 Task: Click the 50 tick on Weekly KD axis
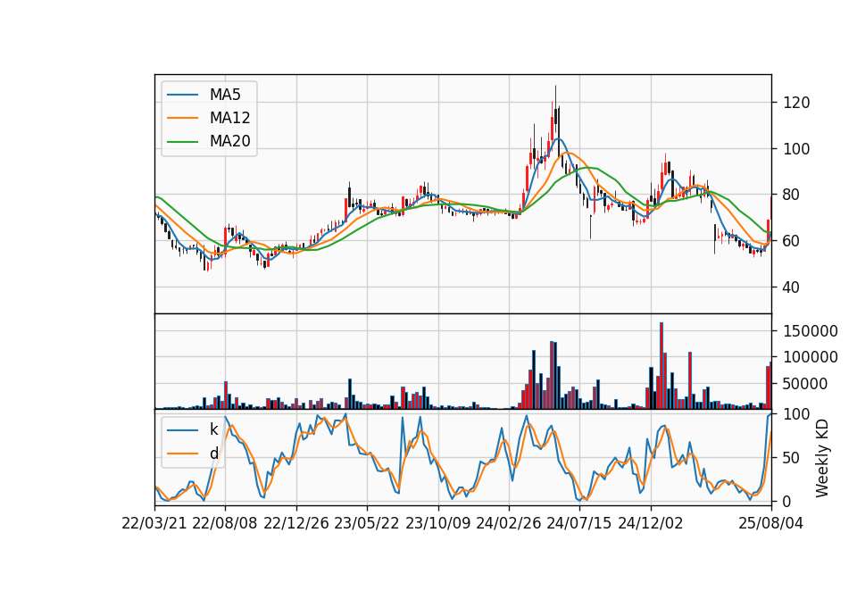[x=792, y=458]
